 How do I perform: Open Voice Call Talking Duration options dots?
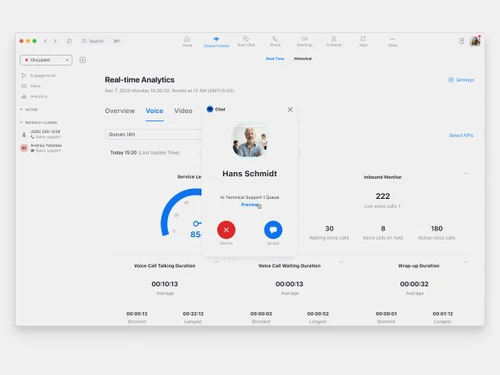tap(216, 262)
